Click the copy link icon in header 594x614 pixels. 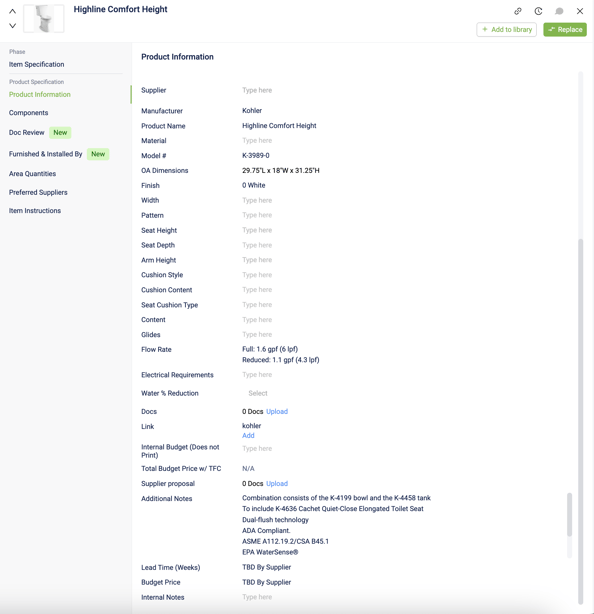(518, 11)
